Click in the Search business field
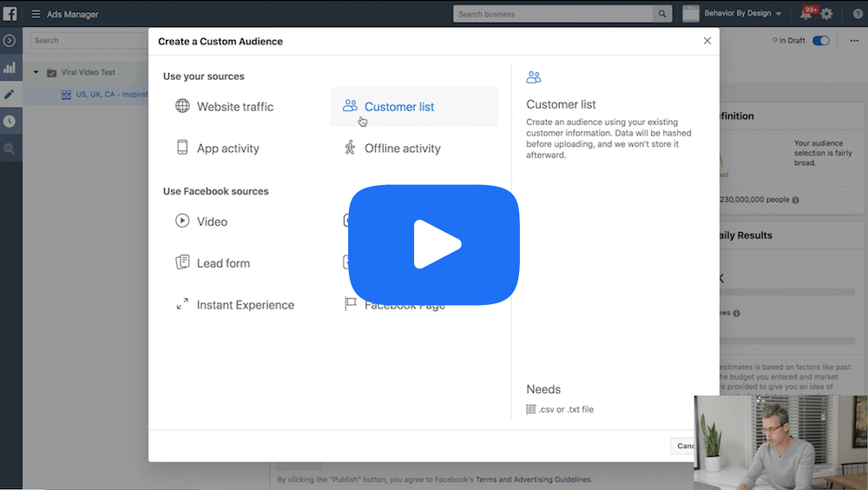This screenshot has height=490, width=868. click(553, 14)
